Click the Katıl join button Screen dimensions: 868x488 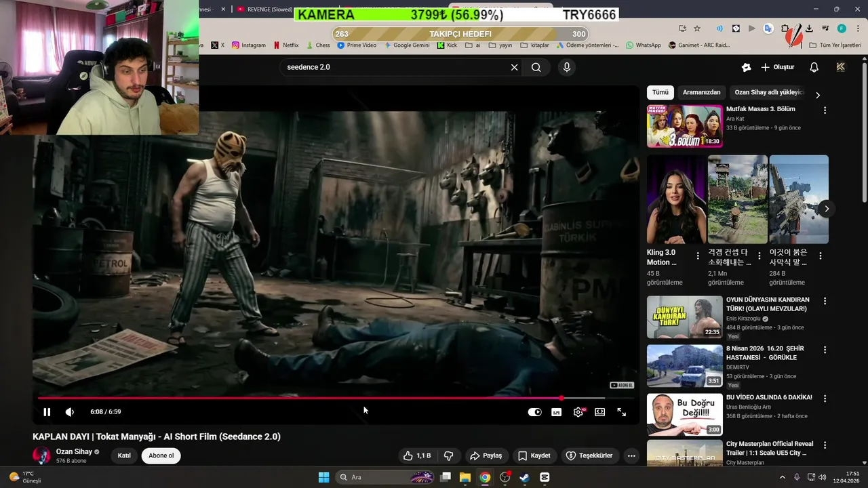124,455
